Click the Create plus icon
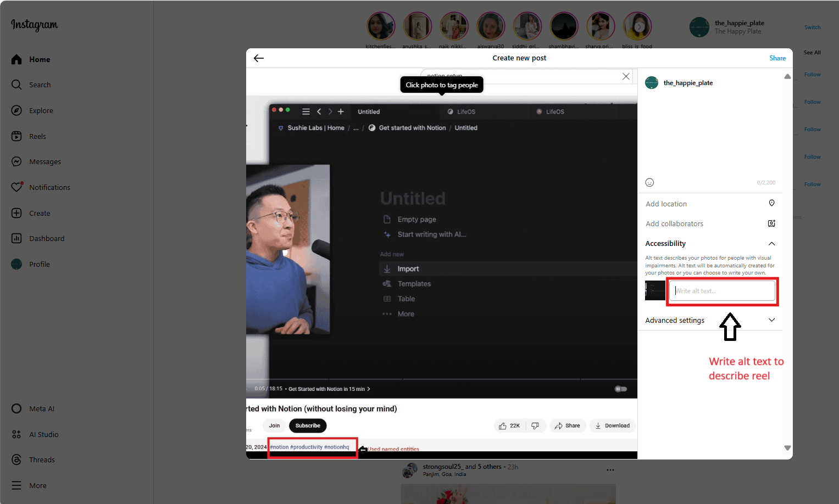This screenshot has width=839, height=504. tap(16, 213)
